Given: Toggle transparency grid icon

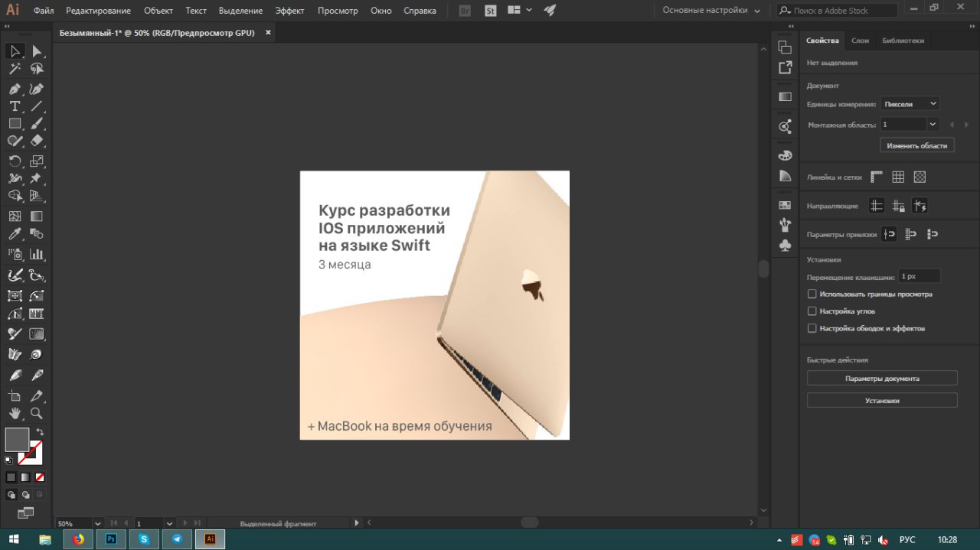Looking at the screenshot, I should [x=920, y=177].
